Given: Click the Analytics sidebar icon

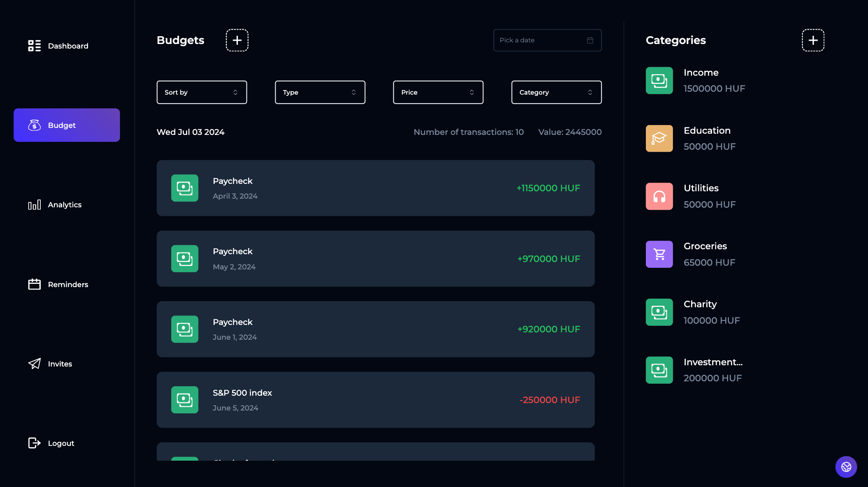Looking at the screenshot, I should click(x=34, y=204).
